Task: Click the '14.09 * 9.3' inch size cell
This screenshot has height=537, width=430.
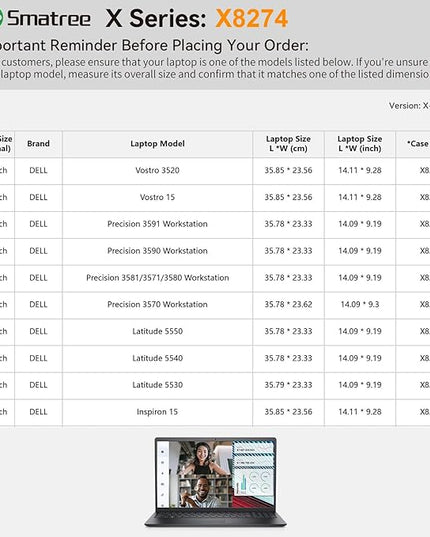Action: (x=360, y=304)
